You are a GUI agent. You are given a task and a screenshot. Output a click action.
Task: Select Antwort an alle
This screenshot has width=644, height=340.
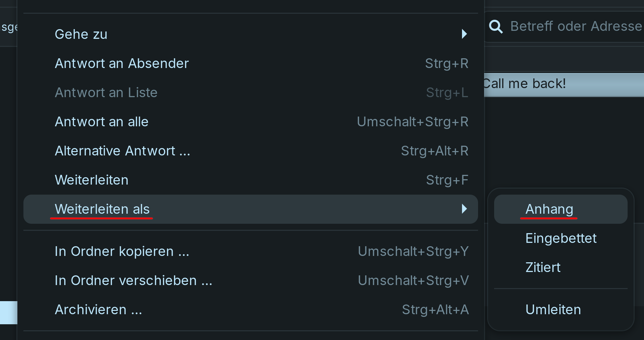point(101,122)
